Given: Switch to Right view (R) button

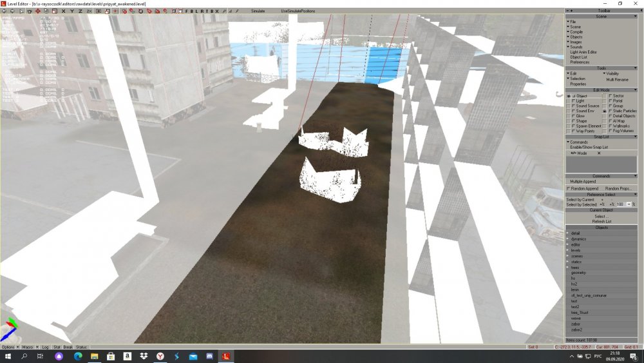Looking at the screenshot, I should click(x=202, y=11).
